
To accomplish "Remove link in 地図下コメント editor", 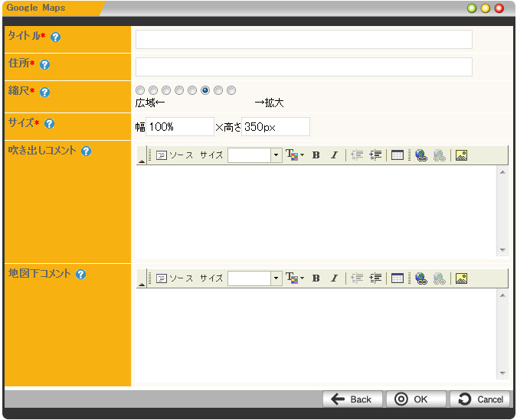I will [440, 278].
